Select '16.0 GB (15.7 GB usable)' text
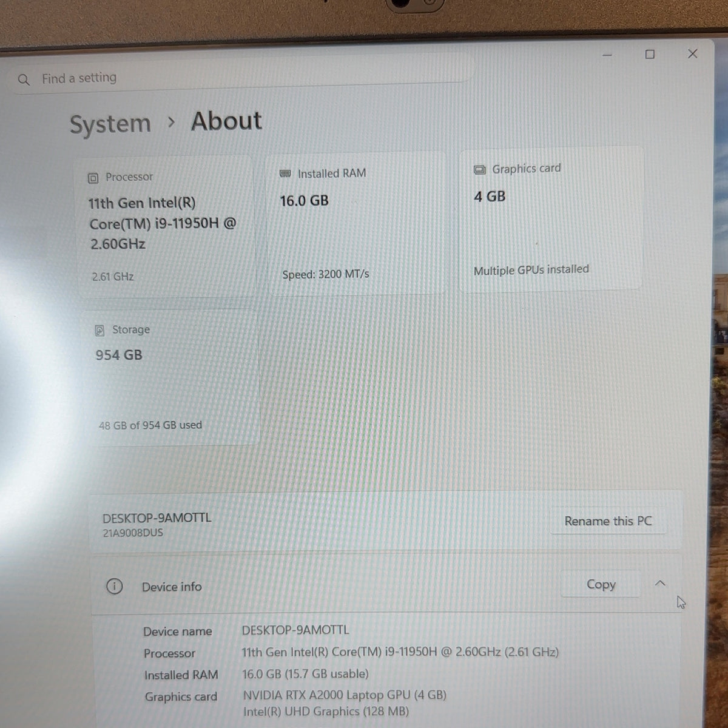 [305, 674]
